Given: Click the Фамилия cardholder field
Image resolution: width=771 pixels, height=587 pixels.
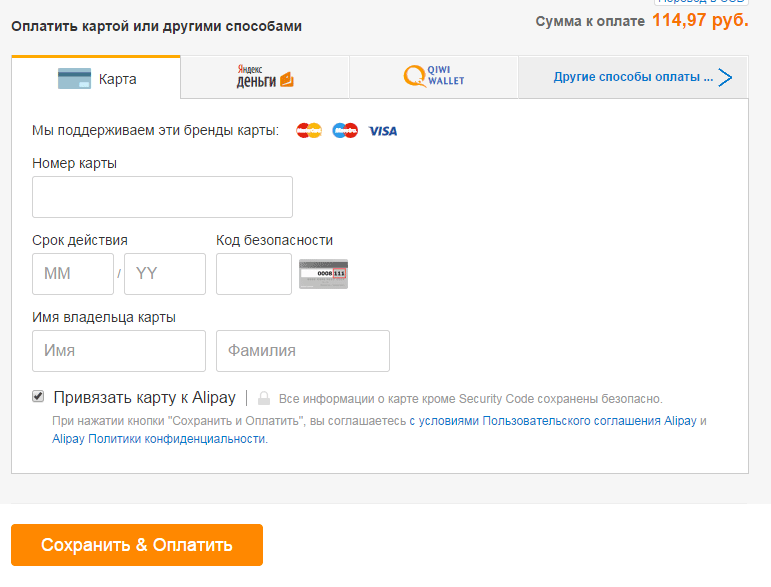Looking at the screenshot, I should 303,351.
